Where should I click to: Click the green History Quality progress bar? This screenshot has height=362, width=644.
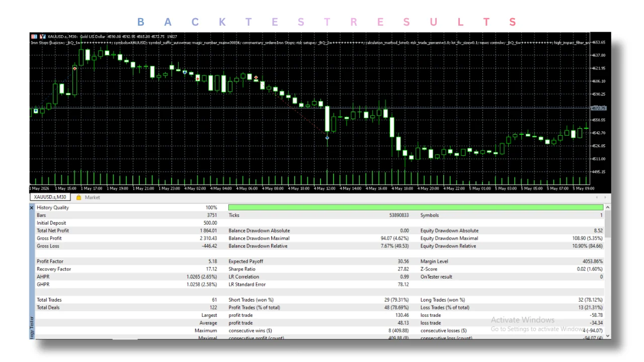[416, 207]
